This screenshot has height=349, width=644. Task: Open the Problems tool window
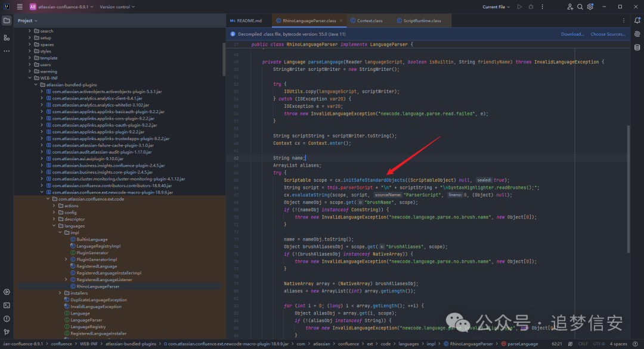pos(7,319)
